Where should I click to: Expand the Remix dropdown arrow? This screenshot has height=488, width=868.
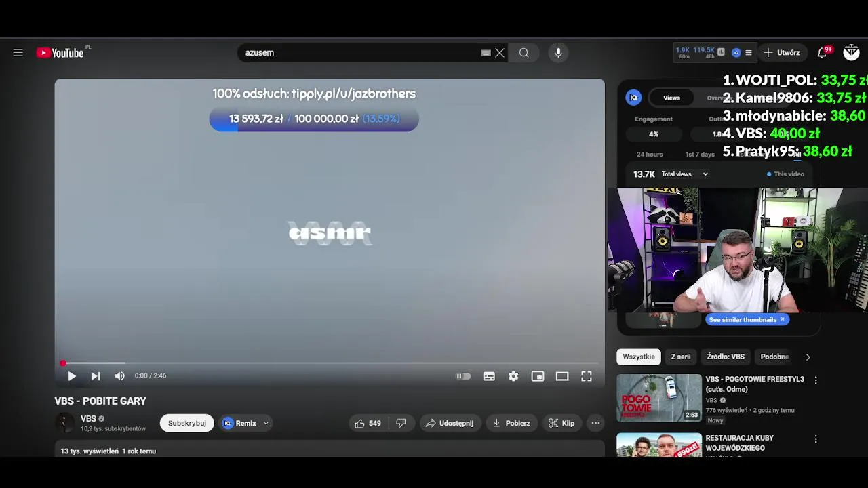(266, 423)
